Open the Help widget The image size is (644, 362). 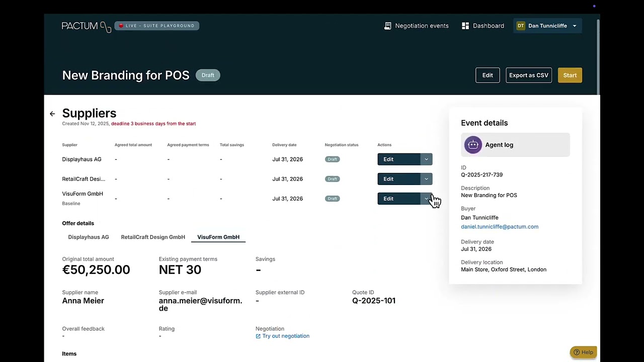[x=583, y=352]
